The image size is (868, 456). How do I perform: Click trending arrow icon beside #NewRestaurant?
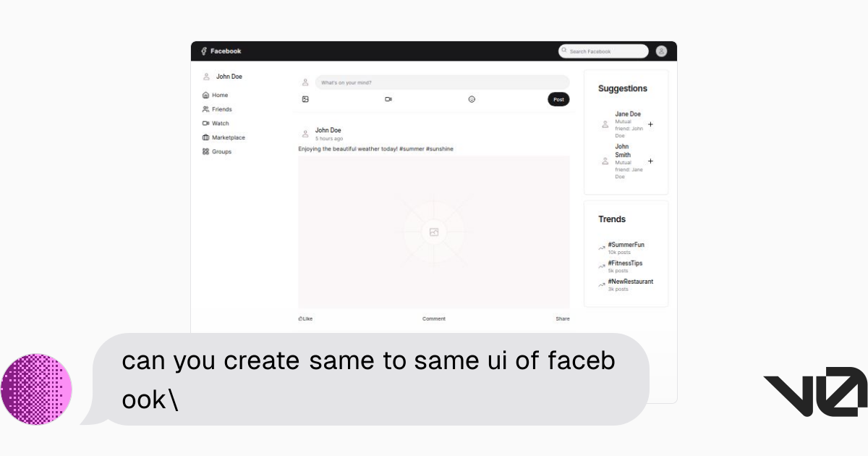pyautogui.click(x=602, y=285)
